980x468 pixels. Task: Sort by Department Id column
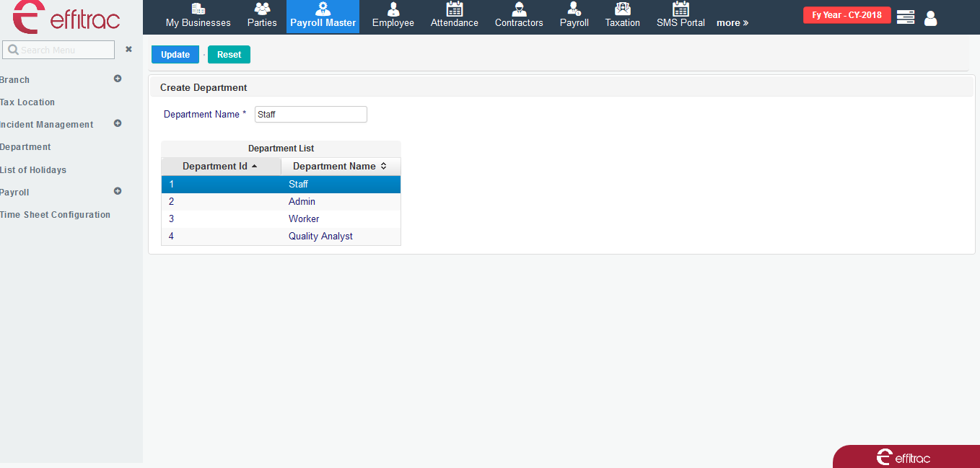click(220, 166)
